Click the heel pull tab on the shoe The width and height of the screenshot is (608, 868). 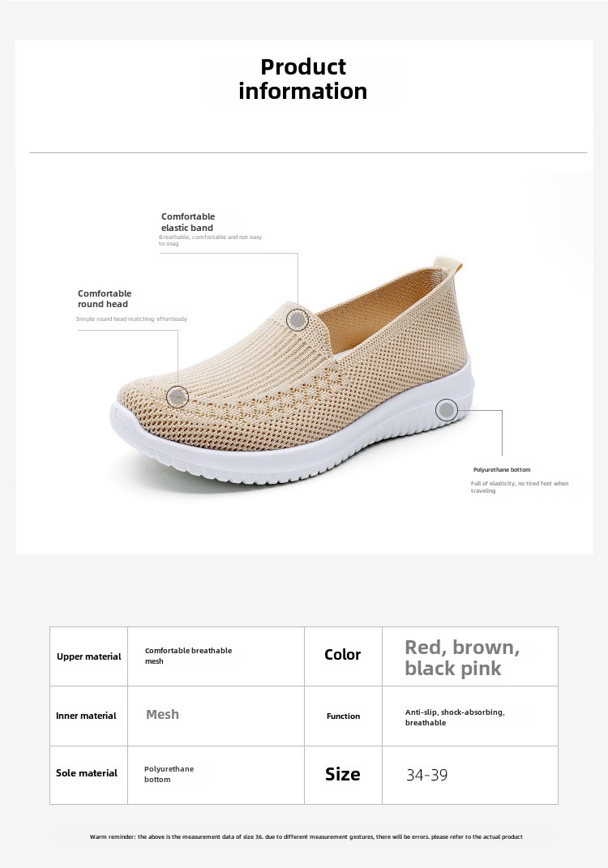(x=447, y=265)
